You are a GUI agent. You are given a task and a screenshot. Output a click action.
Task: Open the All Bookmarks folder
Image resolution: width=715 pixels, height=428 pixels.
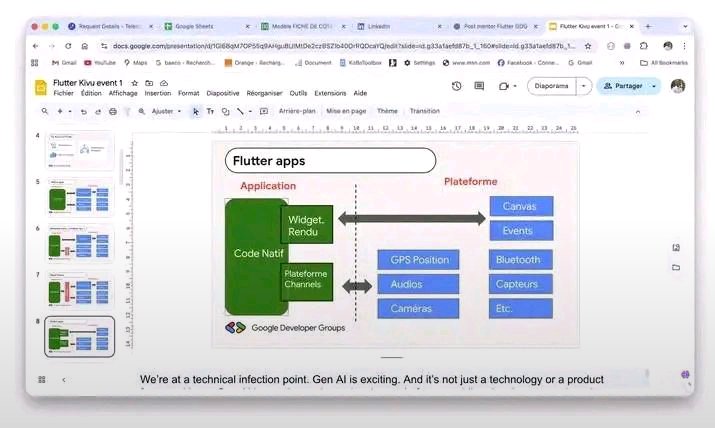663,63
